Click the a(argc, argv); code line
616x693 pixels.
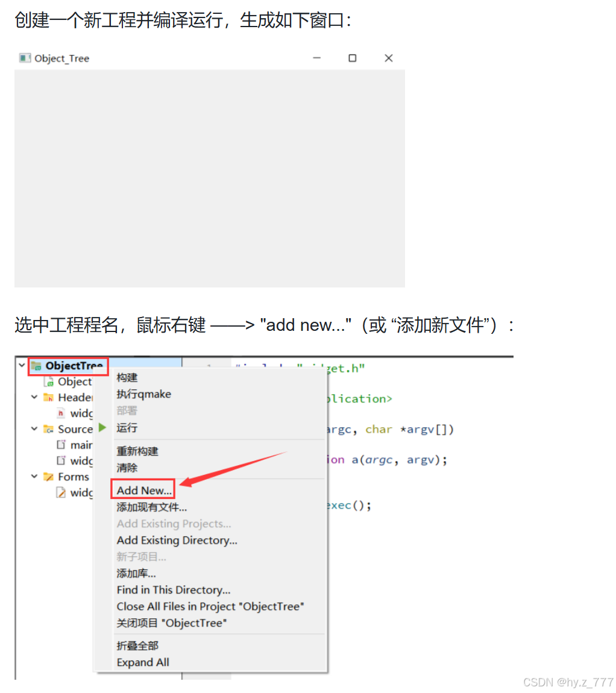tap(400, 460)
